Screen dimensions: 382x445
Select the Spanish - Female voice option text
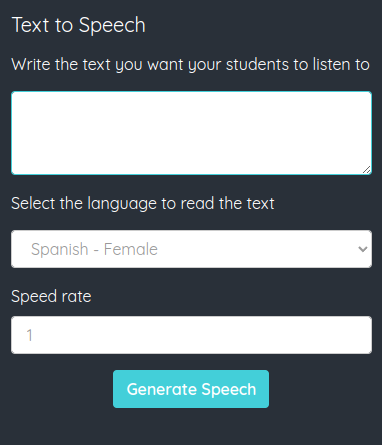pyautogui.click(x=94, y=249)
